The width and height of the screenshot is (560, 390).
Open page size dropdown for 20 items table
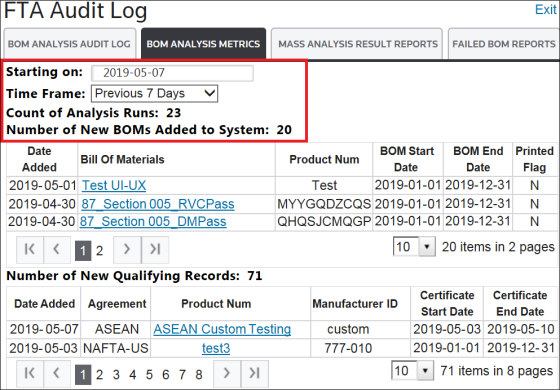(414, 246)
